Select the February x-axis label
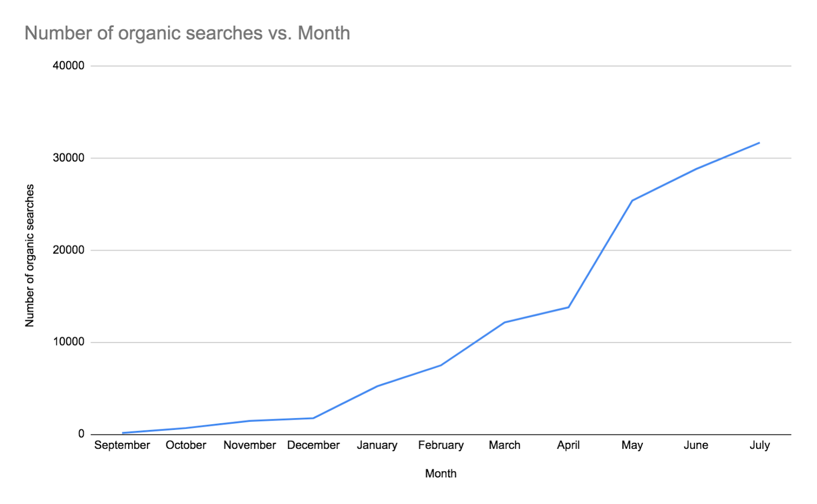Viewport: 817px width, 504px height. [x=441, y=445]
